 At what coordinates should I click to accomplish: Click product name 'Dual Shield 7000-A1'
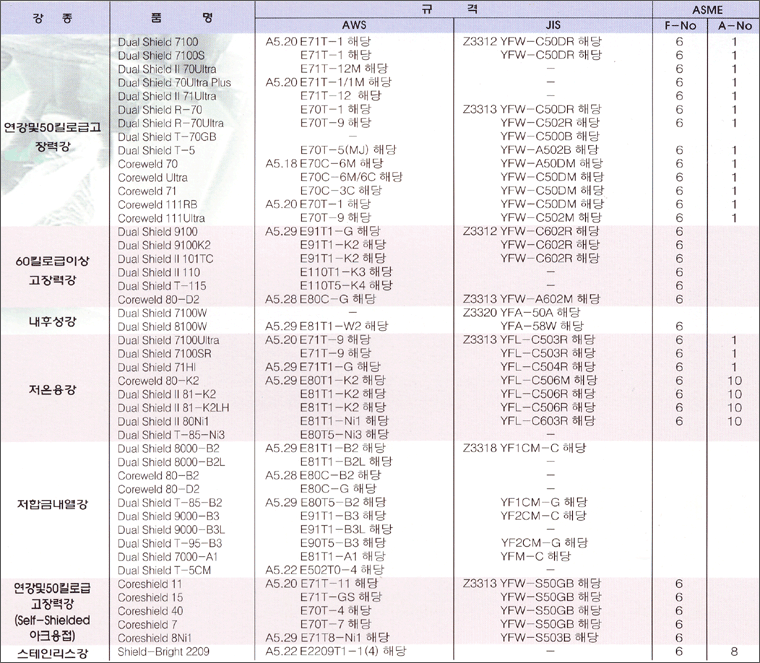click(x=168, y=557)
